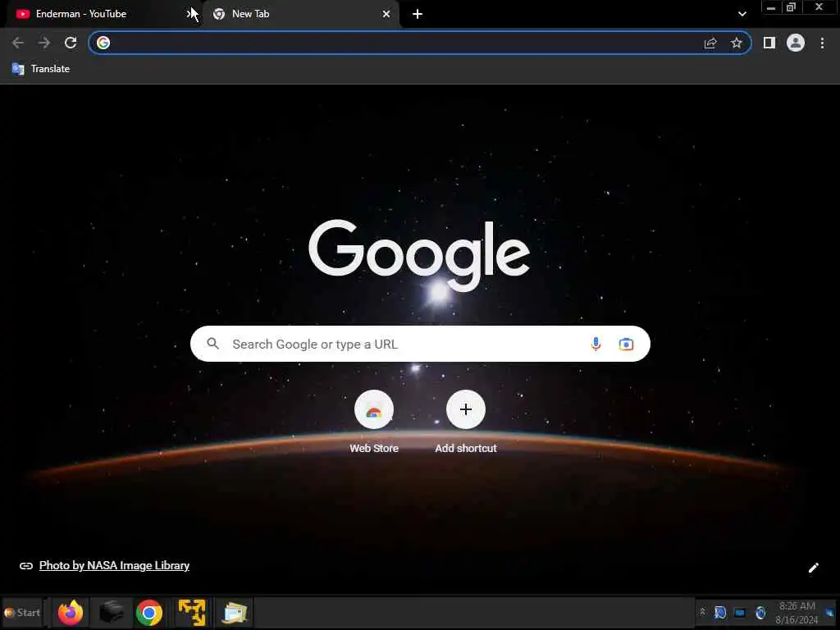
Task: Share this page via the address bar share icon
Action: tap(710, 43)
